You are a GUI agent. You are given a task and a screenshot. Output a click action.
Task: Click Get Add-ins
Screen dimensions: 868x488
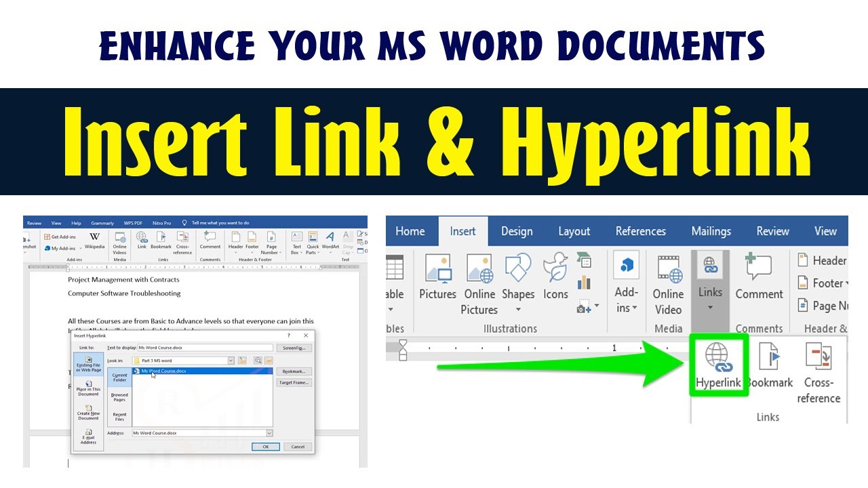60,237
